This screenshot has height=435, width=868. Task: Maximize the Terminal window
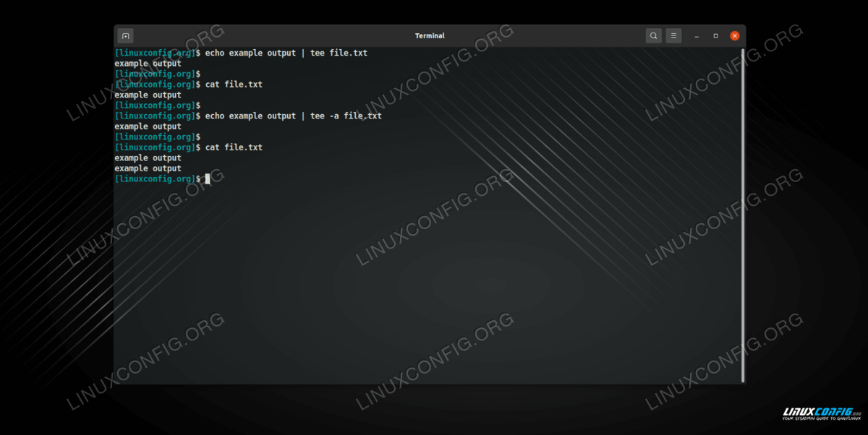pyautogui.click(x=715, y=35)
